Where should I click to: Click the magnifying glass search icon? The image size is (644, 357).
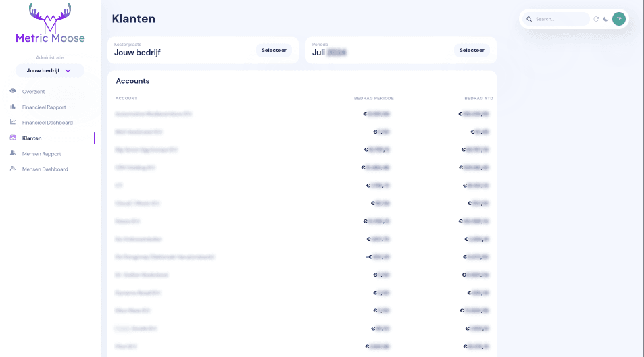tap(529, 19)
